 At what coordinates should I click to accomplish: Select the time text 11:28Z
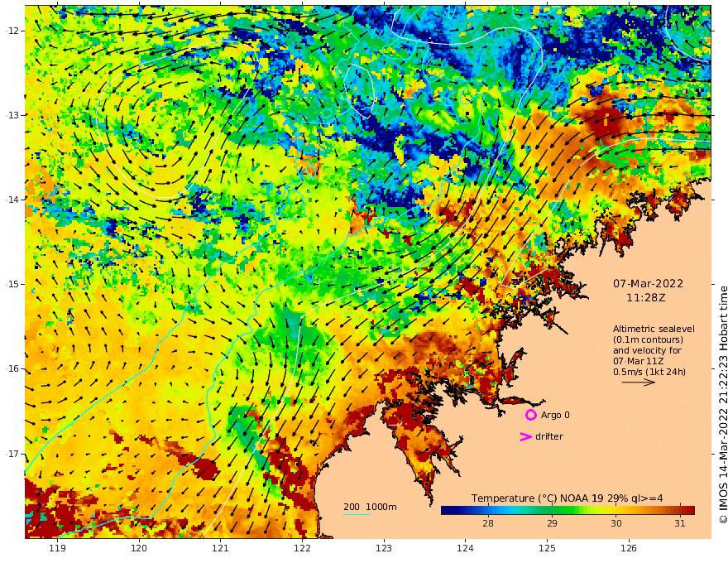(x=646, y=298)
